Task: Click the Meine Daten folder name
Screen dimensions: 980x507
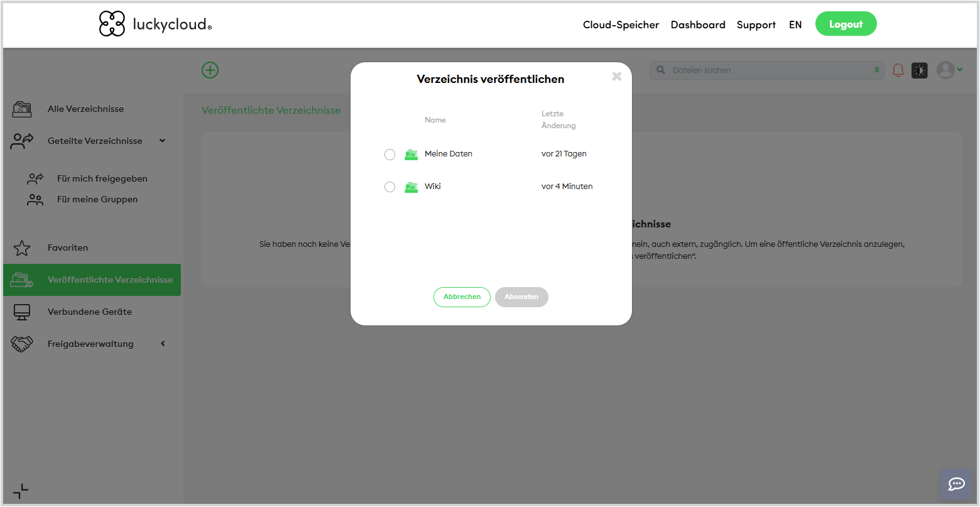Action: click(449, 154)
